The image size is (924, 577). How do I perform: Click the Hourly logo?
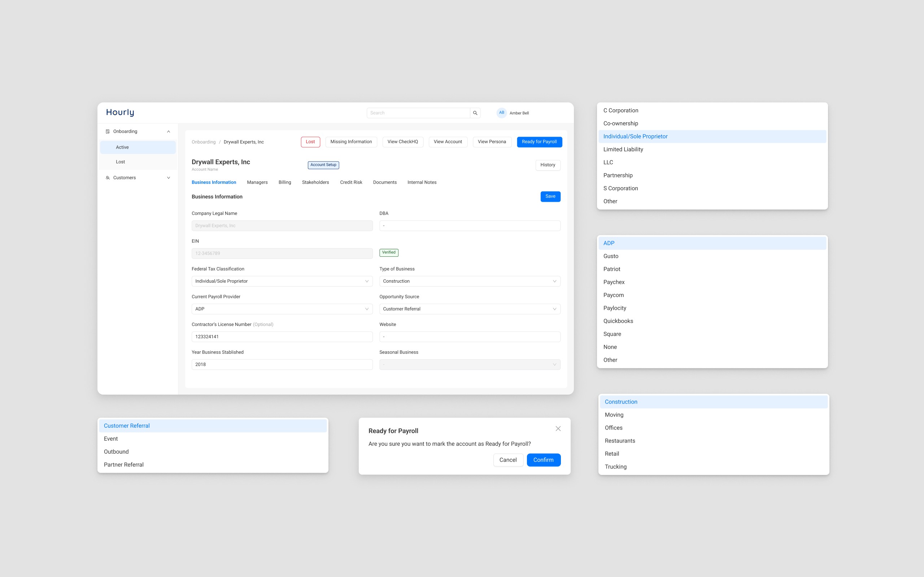point(120,112)
